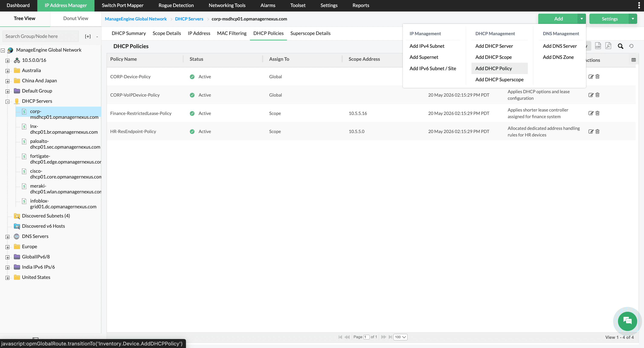Edit the HR-ResEndpoint-Policy row

[x=591, y=131]
